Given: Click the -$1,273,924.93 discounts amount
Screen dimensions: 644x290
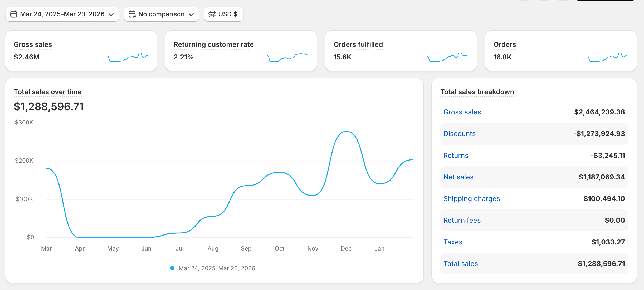Looking at the screenshot, I should [x=599, y=134].
